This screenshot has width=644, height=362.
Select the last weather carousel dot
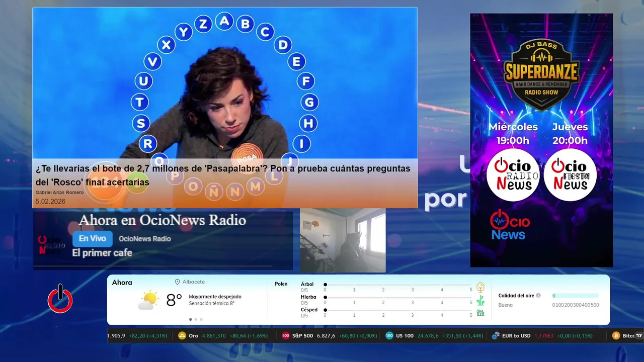point(201,319)
